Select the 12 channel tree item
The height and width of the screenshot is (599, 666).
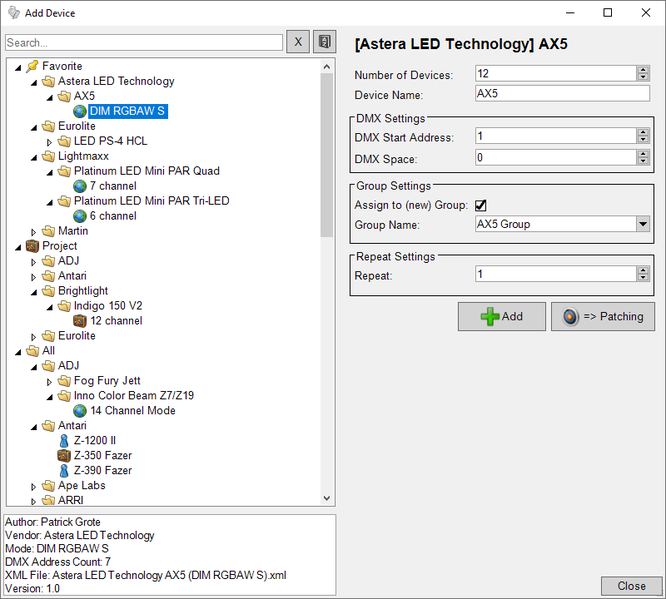click(116, 321)
